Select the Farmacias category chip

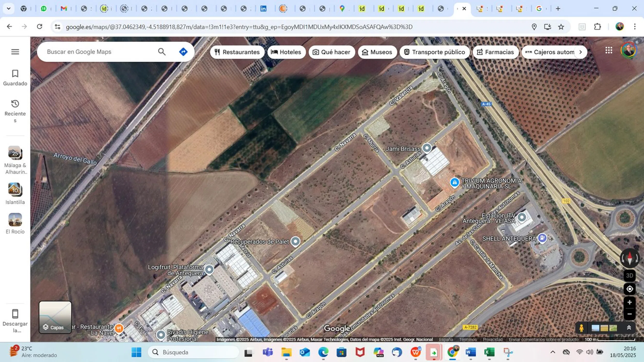[495, 52]
